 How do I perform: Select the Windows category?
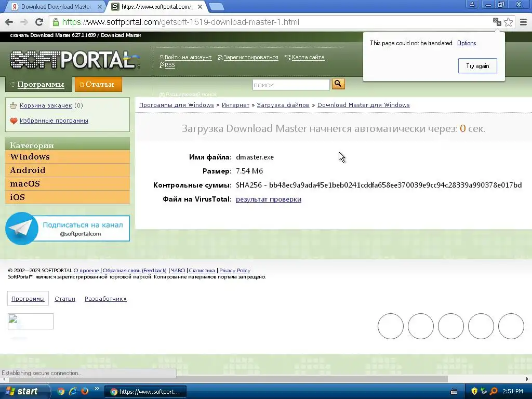[x=68, y=157]
